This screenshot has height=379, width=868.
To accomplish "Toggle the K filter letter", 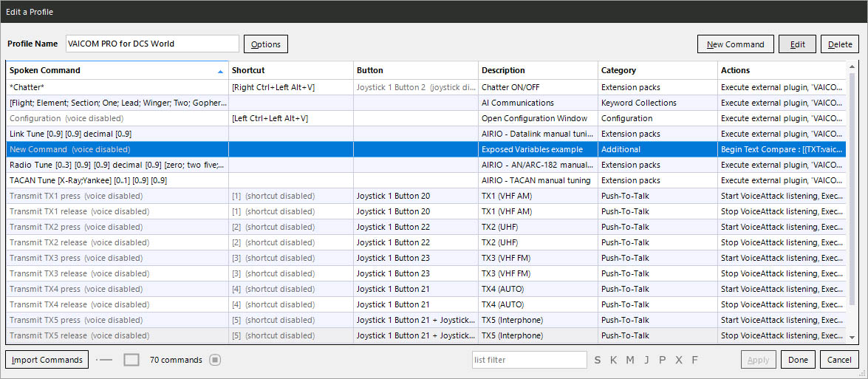I will point(613,361).
